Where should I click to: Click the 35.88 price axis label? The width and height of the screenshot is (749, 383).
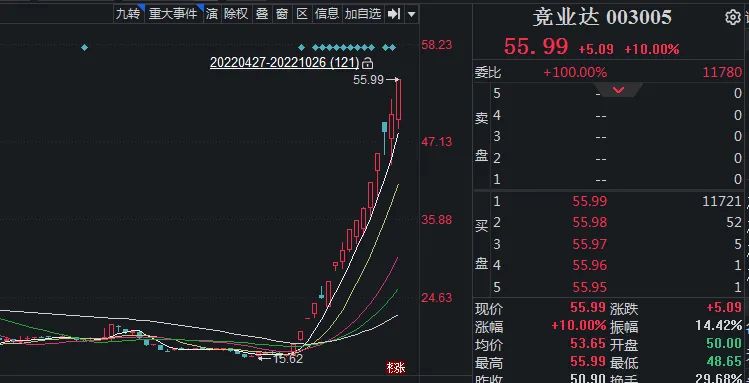tap(436, 220)
